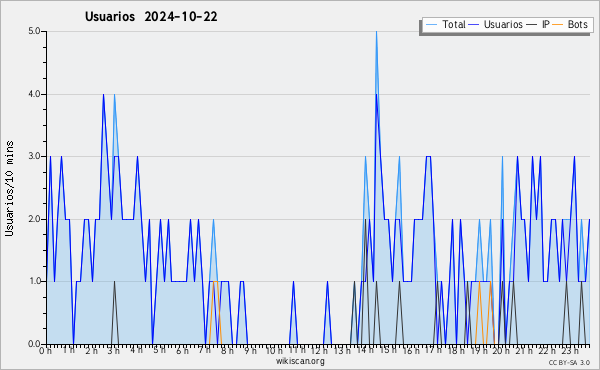Click the chart title 'Usuarios 2024-10-22'

(x=151, y=17)
